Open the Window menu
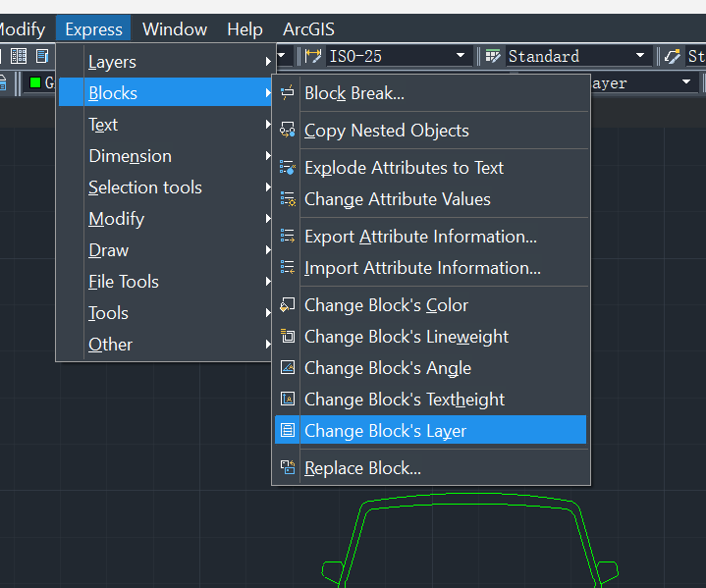 point(175,29)
